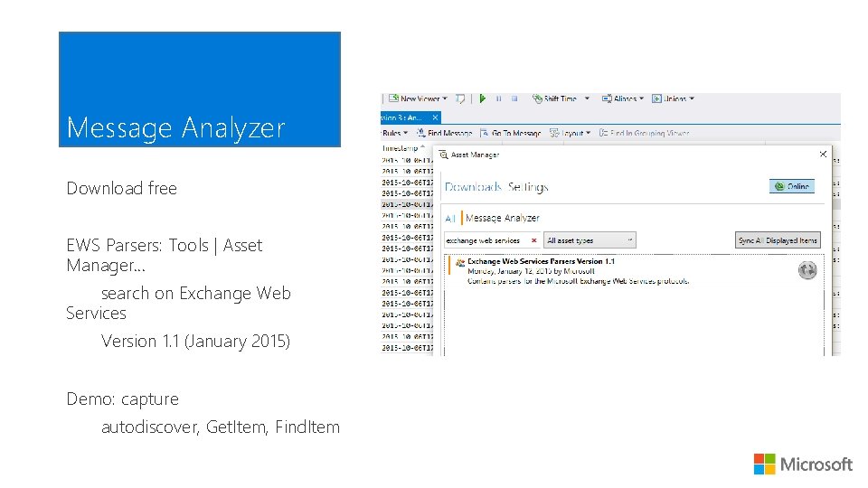The image size is (868, 488).
Task: Click the Asset Manager title icon
Action: 443,155
